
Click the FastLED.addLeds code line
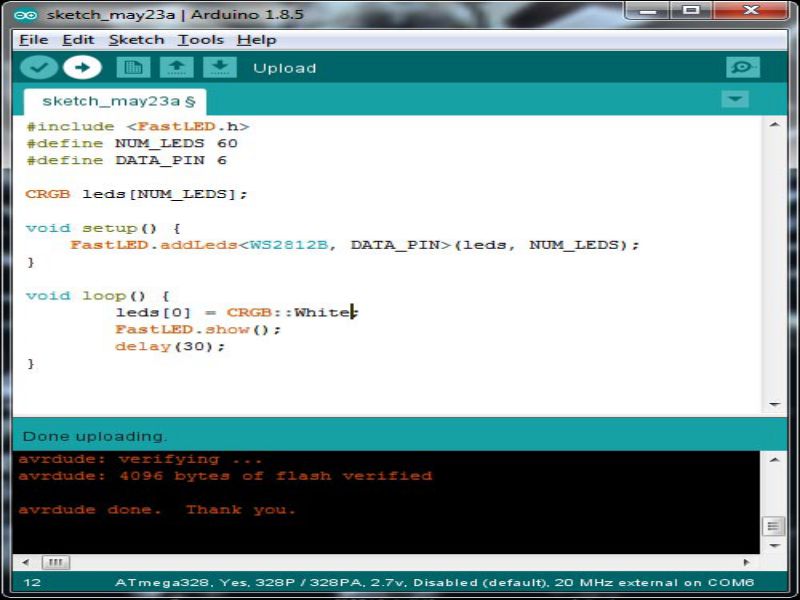click(x=355, y=245)
